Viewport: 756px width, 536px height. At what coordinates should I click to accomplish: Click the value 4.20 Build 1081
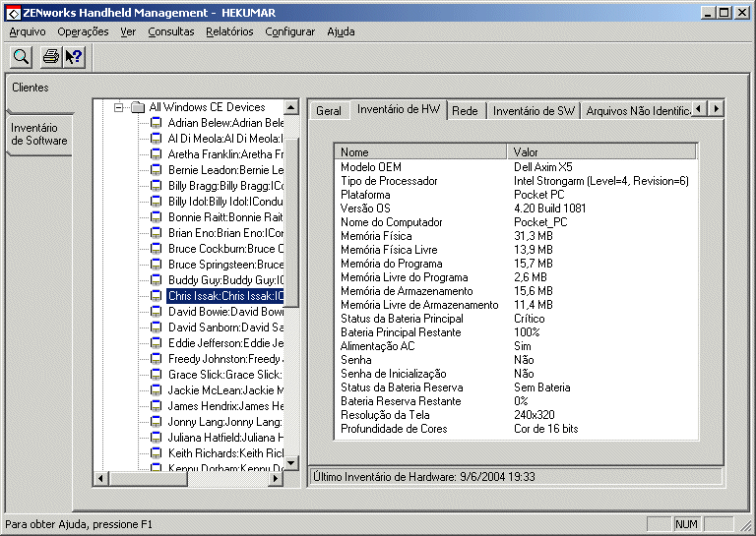point(549,208)
